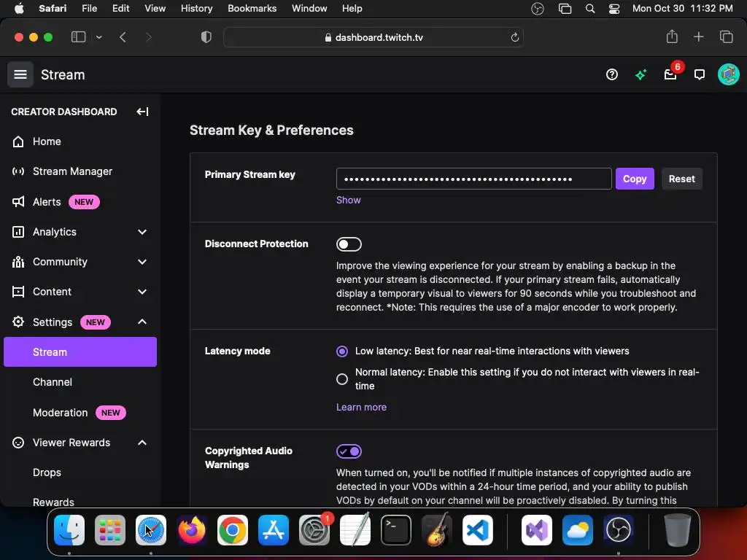
Task: Reset the Primary Stream key
Action: point(682,179)
